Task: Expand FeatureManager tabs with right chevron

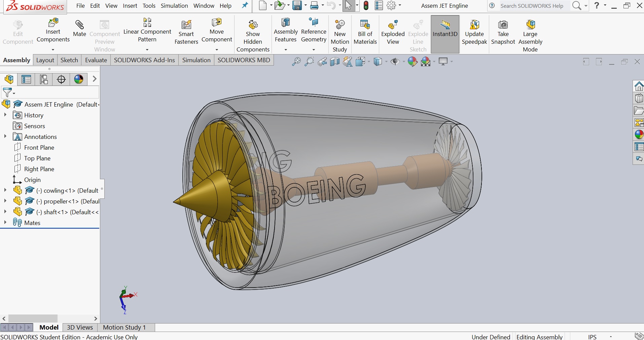Action: 95,79
